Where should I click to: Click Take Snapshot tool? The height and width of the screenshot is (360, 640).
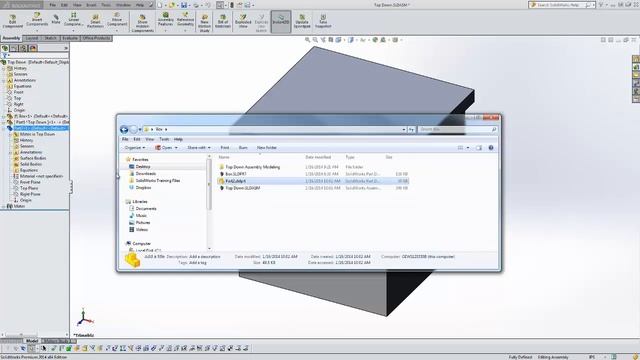point(323,21)
